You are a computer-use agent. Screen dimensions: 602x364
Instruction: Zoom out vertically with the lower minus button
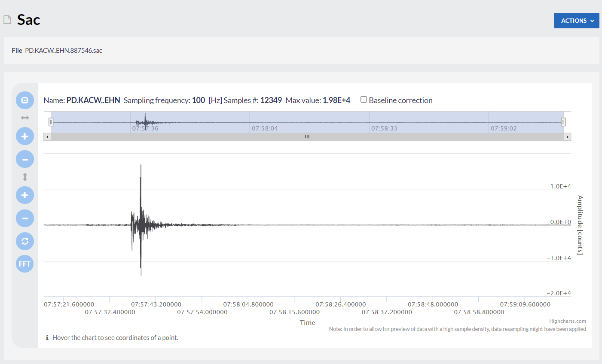click(25, 218)
